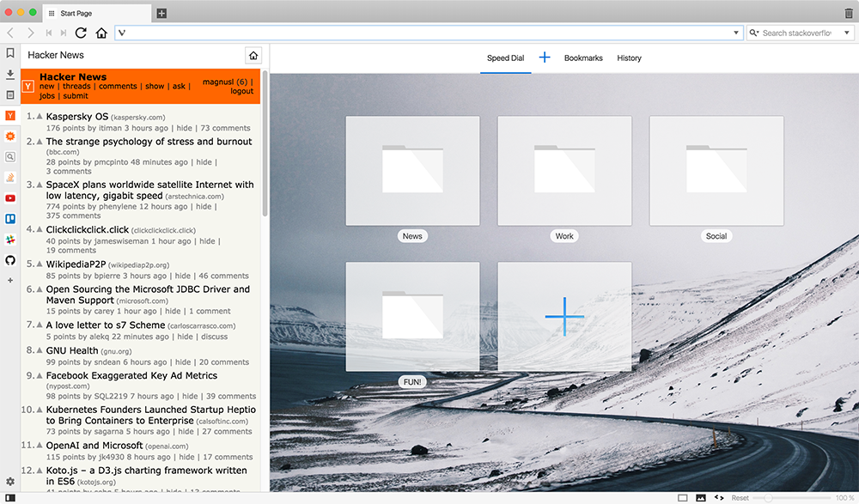The width and height of the screenshot is (859, 504).
Task: Click the address bar field
Action: [429, 33]
